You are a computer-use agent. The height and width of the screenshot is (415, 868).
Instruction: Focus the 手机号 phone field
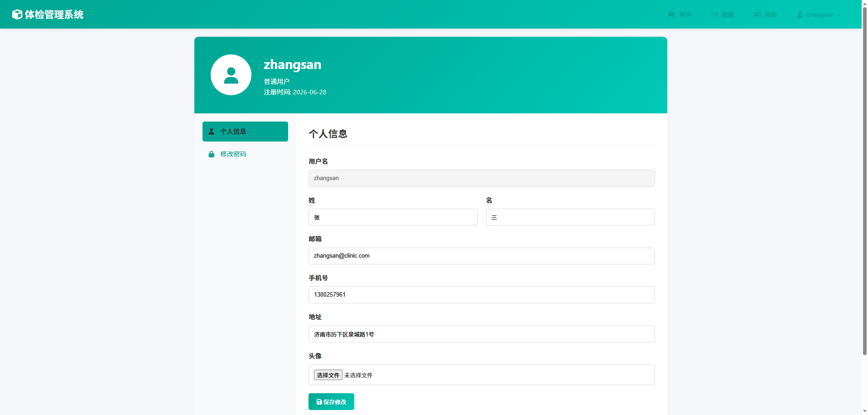(482, 295)
